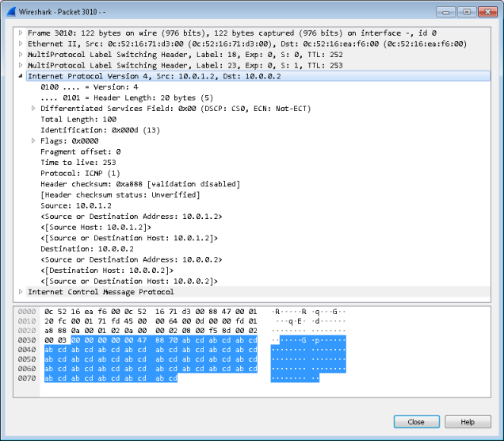This screenshot has width=504, height=441.
Task: Select the '[Source Host: 10.0.1.2]' line
Action: click(96, 227)
